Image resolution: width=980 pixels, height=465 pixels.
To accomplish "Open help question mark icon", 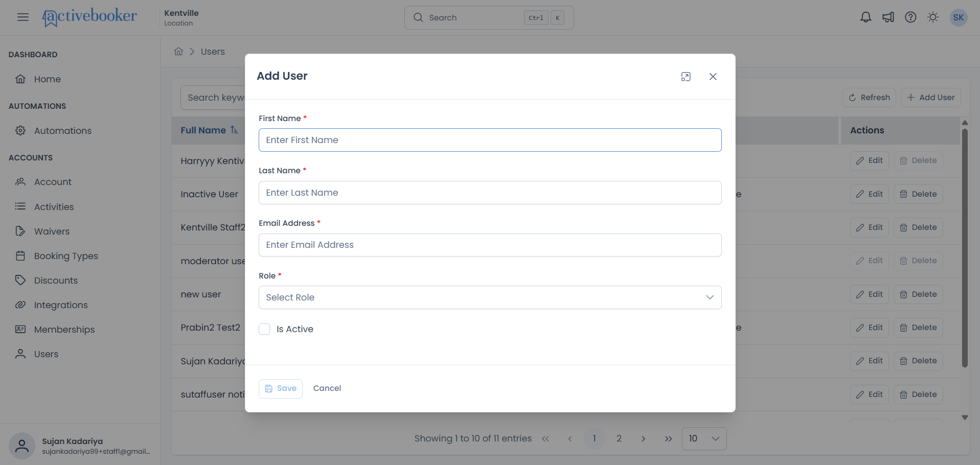I will point(910,17).
